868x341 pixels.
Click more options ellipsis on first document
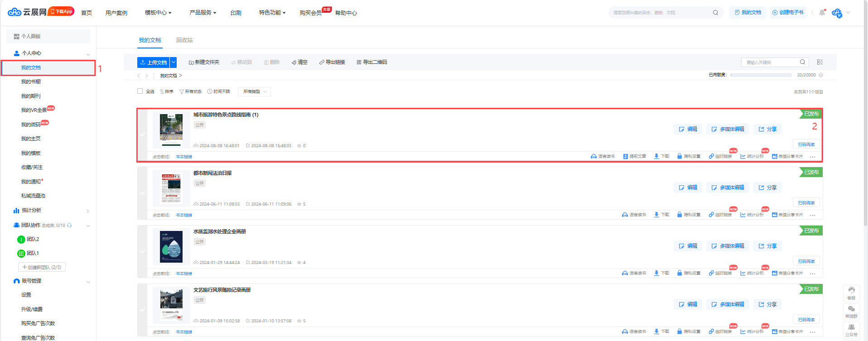tap(813, 157)
